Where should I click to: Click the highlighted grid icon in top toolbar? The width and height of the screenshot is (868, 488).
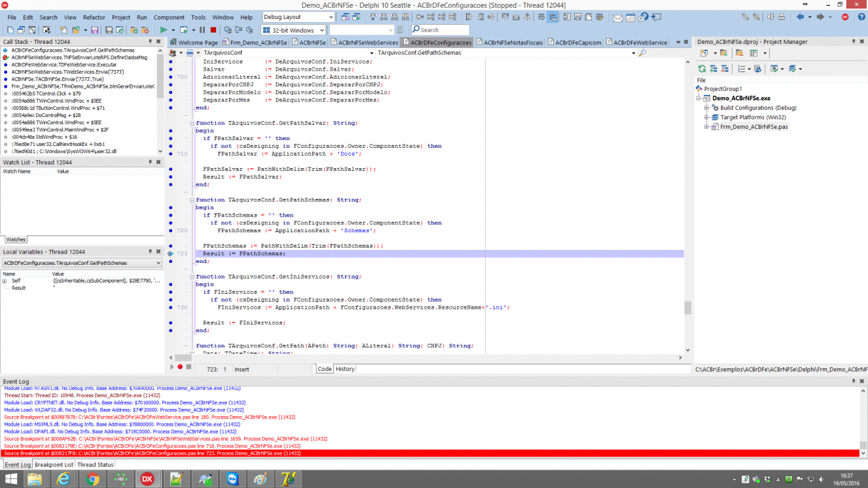(553, 17)
